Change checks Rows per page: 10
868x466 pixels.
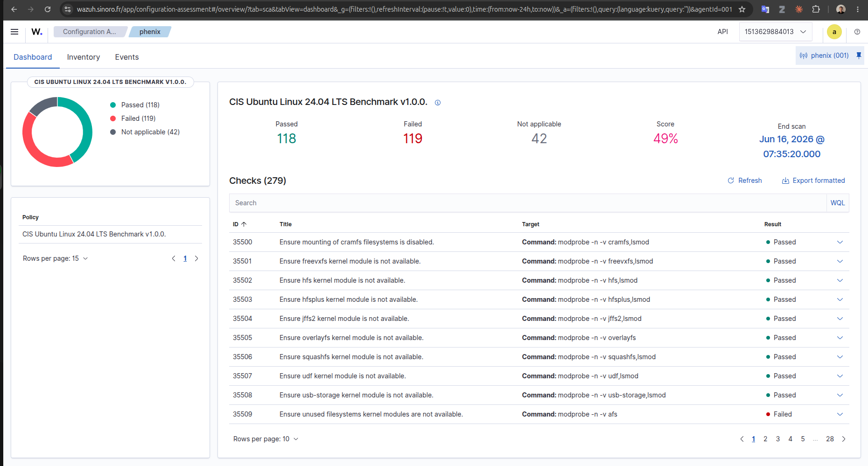pos(266,439)
